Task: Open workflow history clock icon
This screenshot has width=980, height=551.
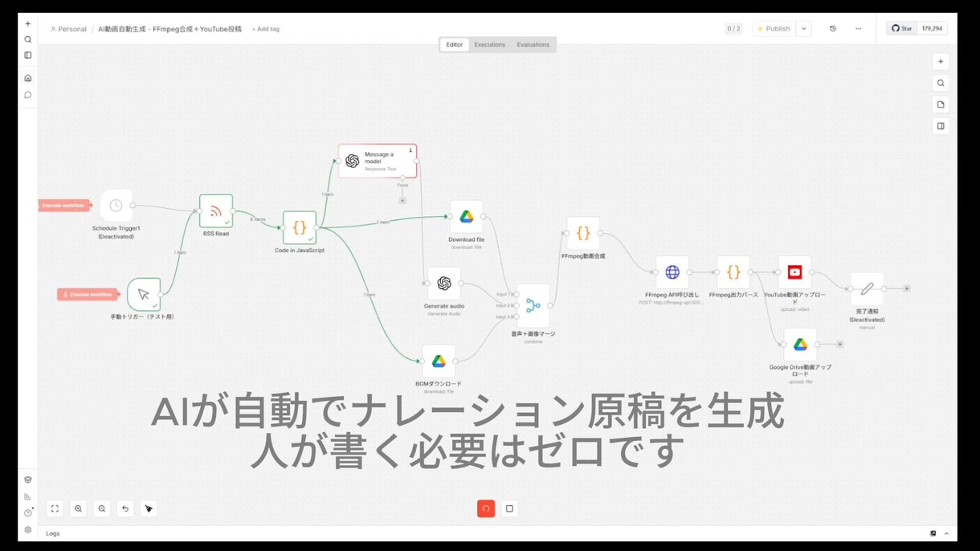Action: [x=833, y=28]
